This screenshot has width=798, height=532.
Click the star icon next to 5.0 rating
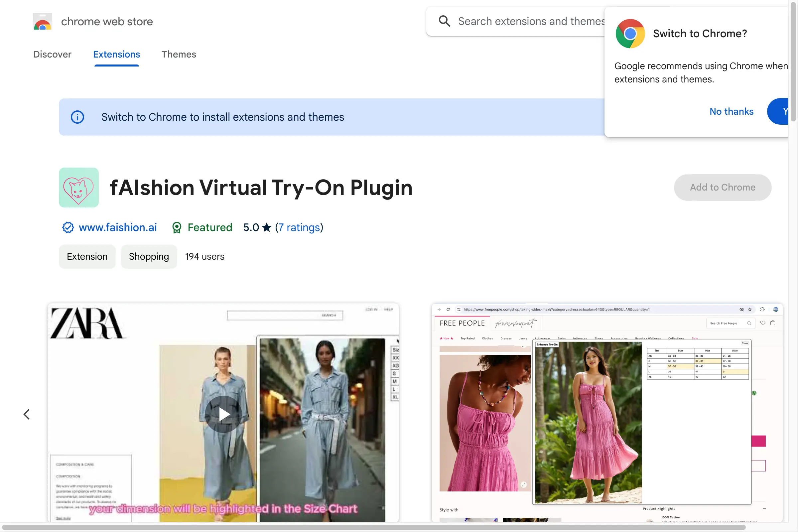[267, 227]
